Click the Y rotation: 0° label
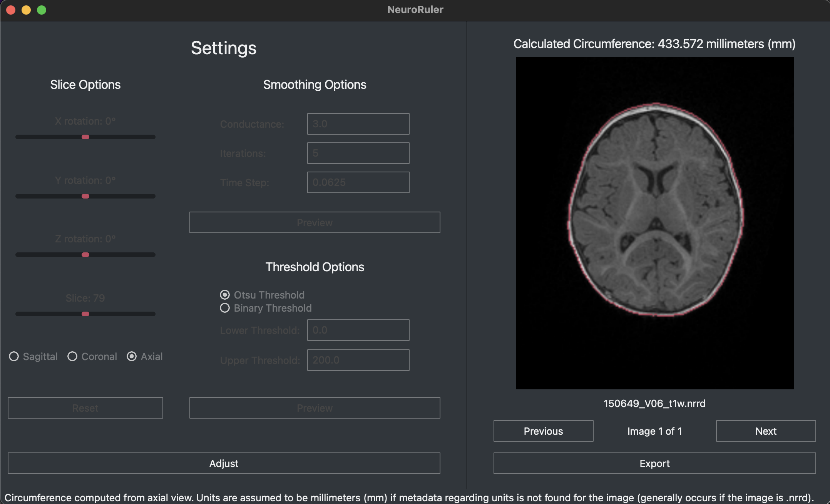Viewport: 830px width, 504px height. coord(85,180)
